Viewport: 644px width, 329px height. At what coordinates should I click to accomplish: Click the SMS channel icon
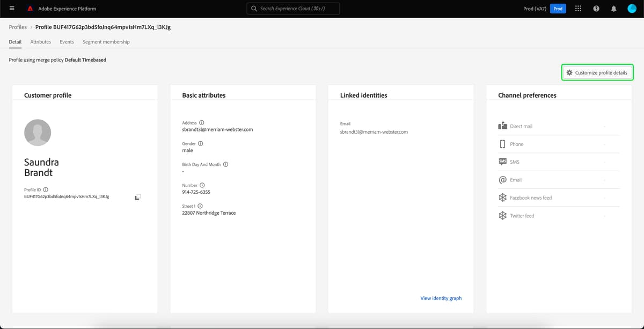tap(503, 162)
